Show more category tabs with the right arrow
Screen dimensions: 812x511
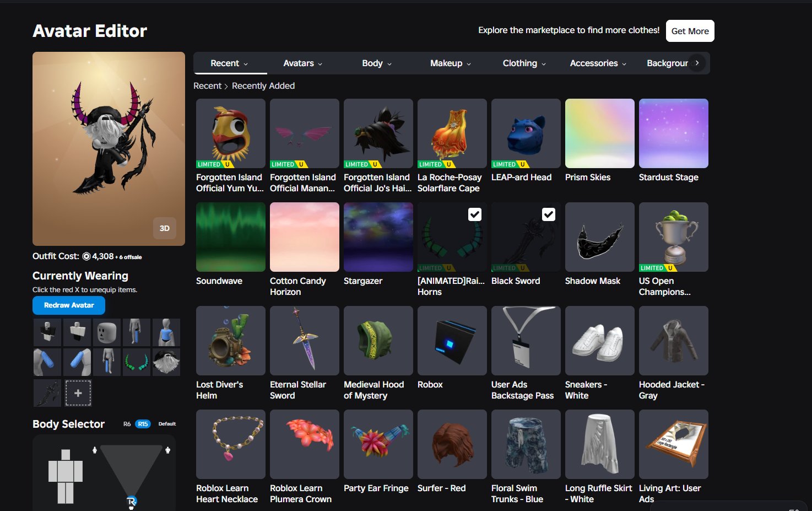697,63
